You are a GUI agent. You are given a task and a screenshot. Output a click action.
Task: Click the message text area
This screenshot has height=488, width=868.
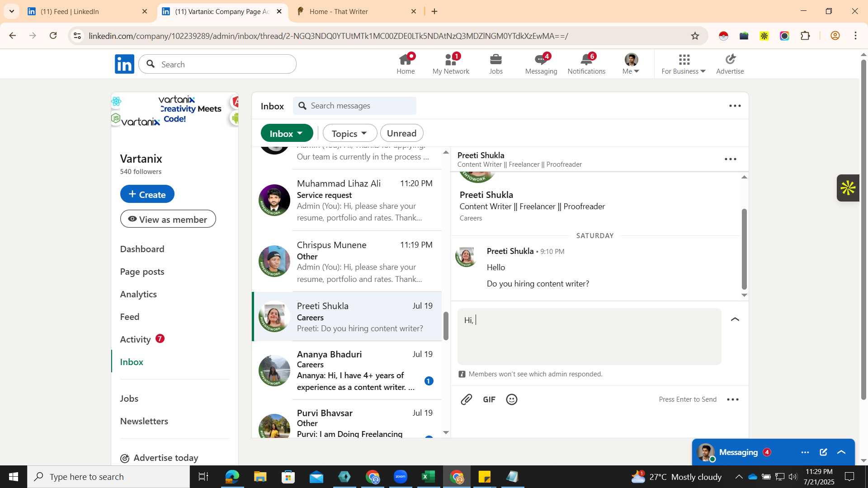[589, 337]
